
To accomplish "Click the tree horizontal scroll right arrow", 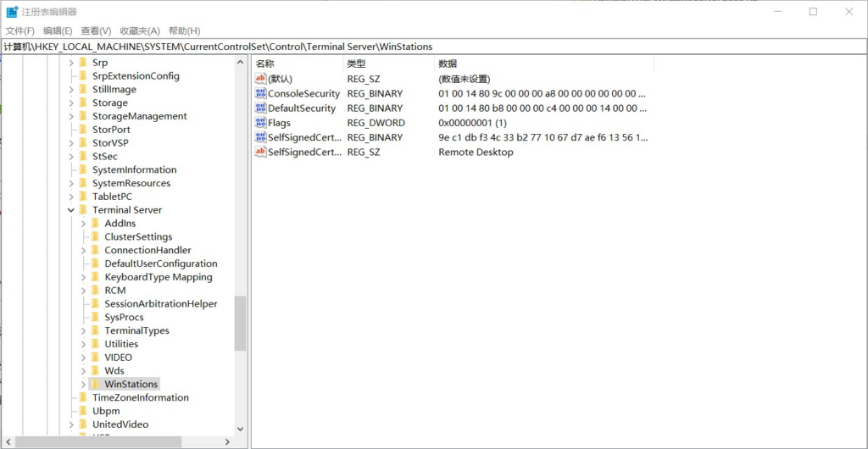I will [x=228, y=442].
